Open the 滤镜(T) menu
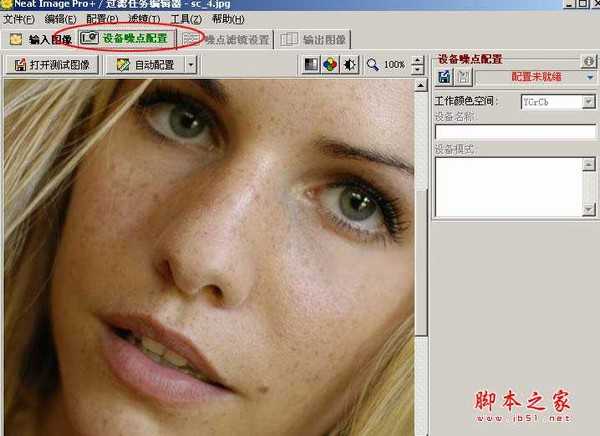The width and height of the screenshot is (600, 436). pos(143,19)
